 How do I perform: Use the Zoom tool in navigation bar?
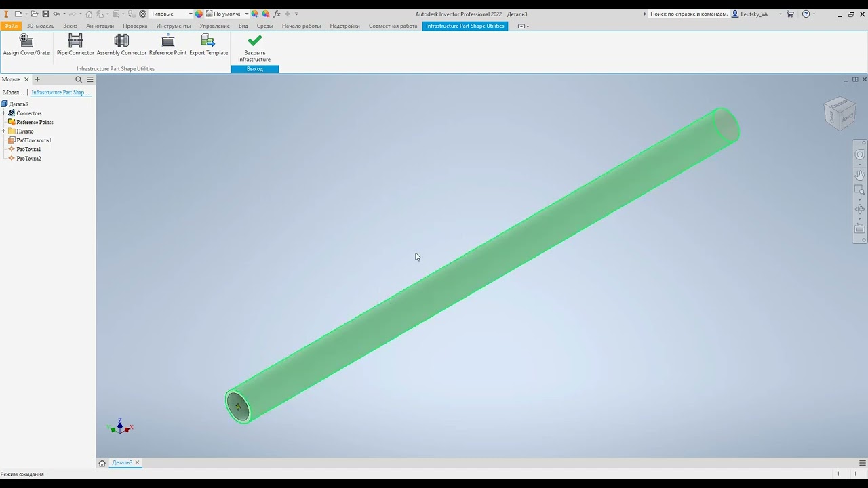(x=859, y=191)
